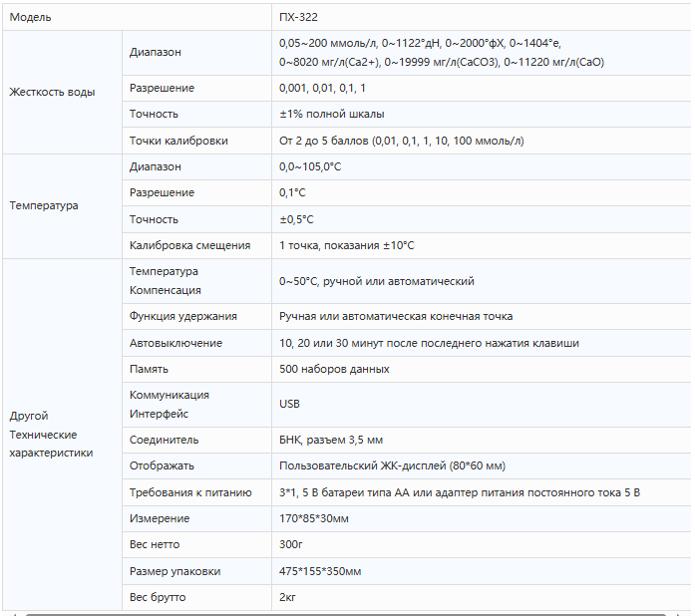Click the ±0,5°C accuracy value

[296, 219]
